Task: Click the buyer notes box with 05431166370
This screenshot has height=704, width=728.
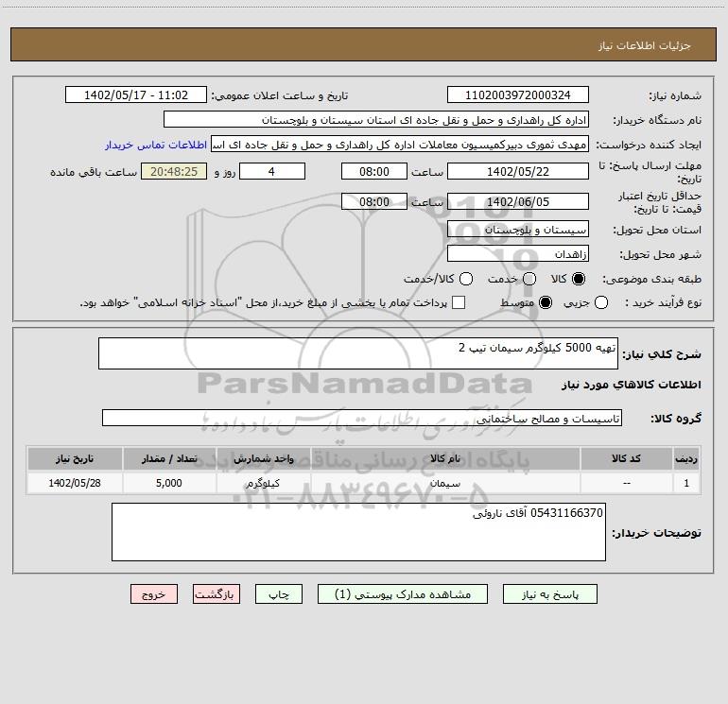Action: point(358,532)
